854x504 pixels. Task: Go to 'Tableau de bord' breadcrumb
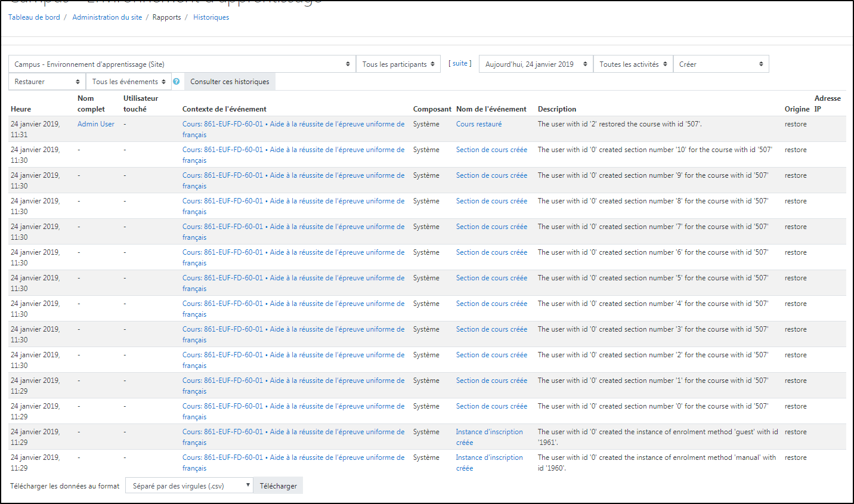[x=34, y=17]
